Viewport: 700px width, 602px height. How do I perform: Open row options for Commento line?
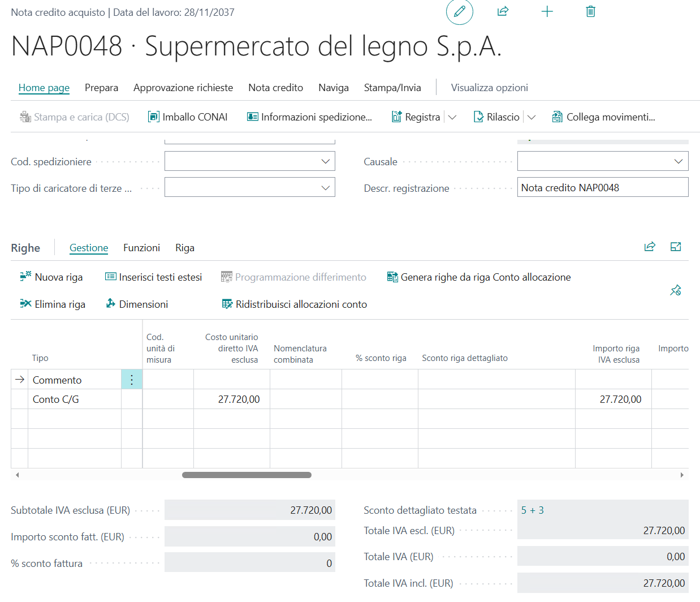pos(132,380)
